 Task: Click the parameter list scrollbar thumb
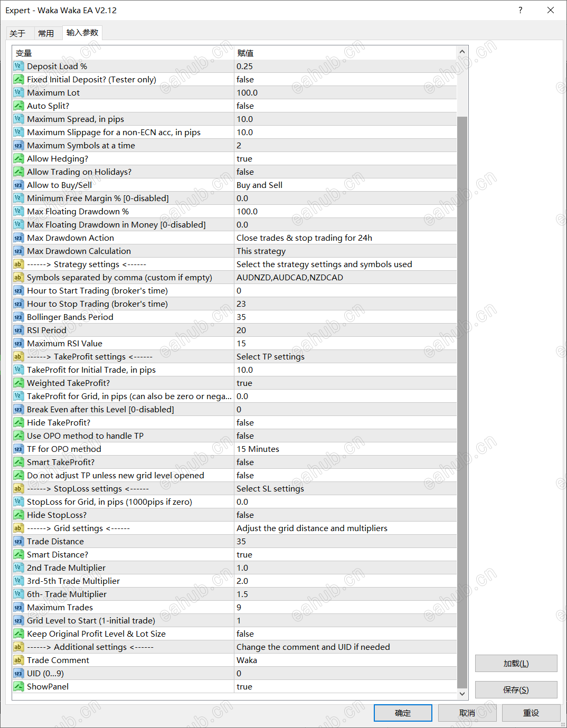click(462, 402)
